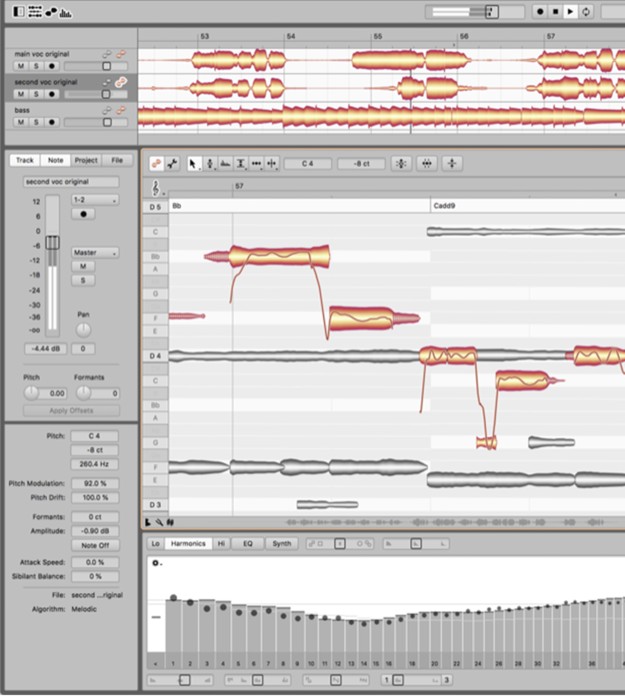Image resolution: width=625 pixels, height=696 pixels.
Task: Solo the bass track
Action: [x=36, y=122]
